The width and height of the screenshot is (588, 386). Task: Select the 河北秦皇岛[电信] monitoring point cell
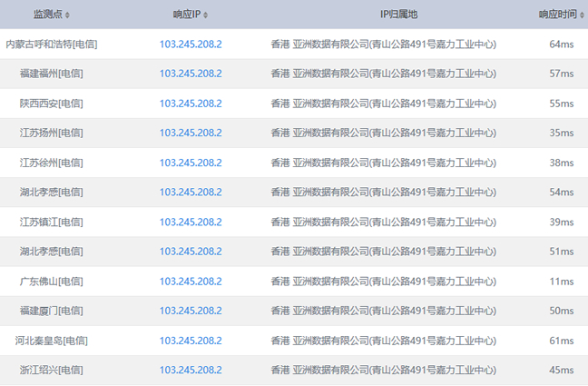click(x=52, y=341)
